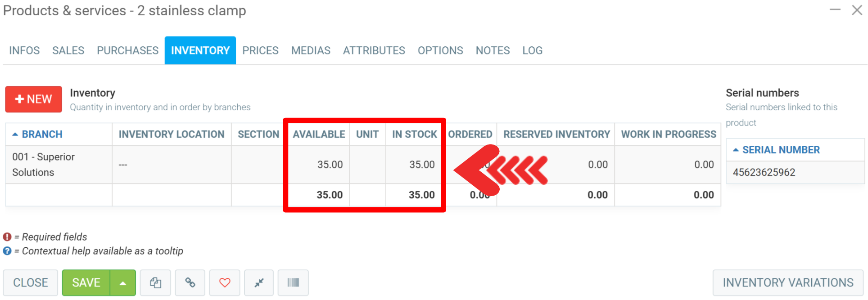
Task: Click the red New button
Action: point(33,99)
